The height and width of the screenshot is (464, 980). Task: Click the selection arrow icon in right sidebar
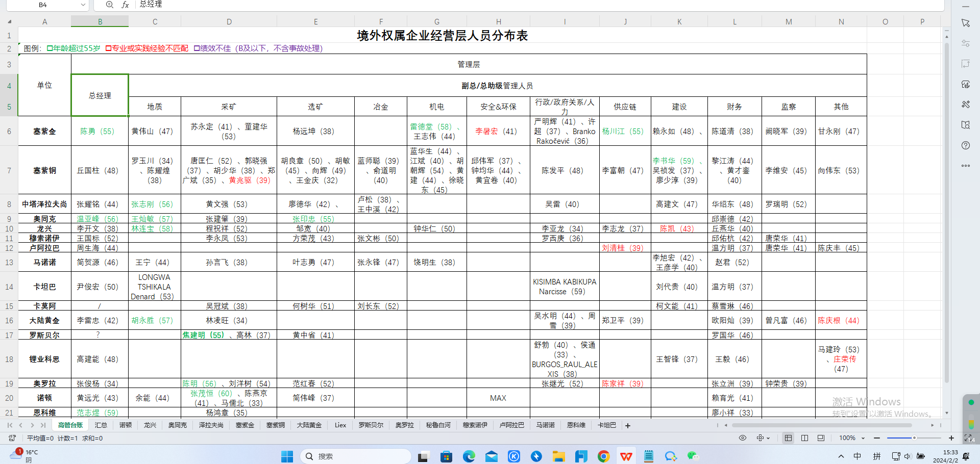[965, 23]
